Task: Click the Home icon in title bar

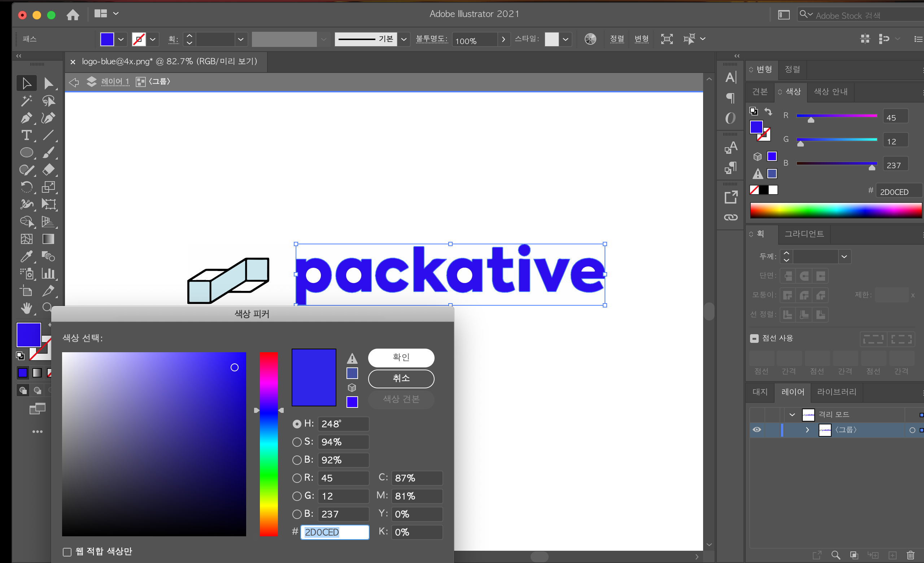Action: point(73,15)
